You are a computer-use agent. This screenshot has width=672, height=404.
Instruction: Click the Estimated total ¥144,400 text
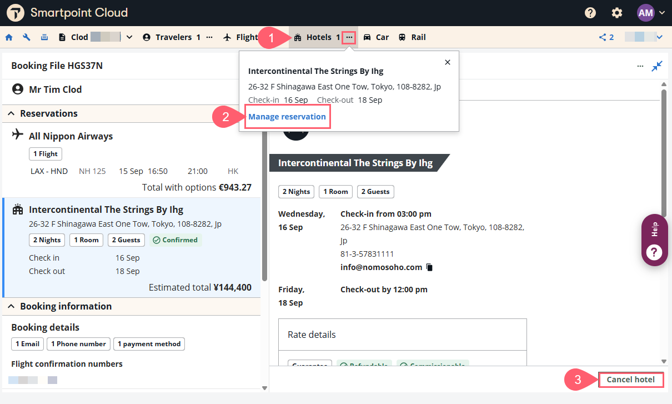200,287
